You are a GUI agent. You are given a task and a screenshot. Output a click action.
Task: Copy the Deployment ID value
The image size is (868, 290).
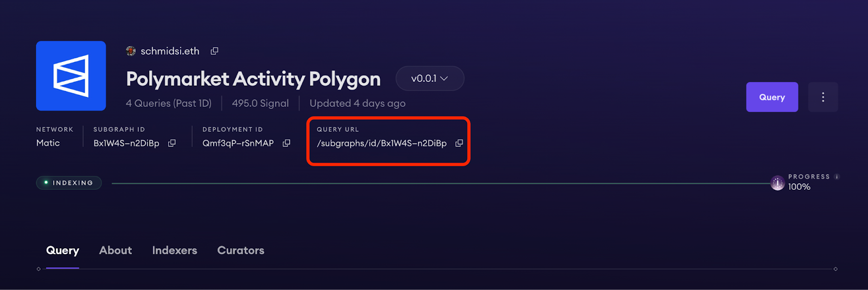pyautogui.click(x=286, y=143)
